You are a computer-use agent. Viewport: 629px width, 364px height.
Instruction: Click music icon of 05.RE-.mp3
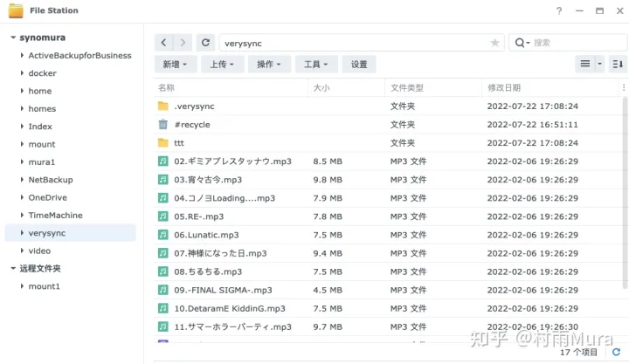coord(162,216)
